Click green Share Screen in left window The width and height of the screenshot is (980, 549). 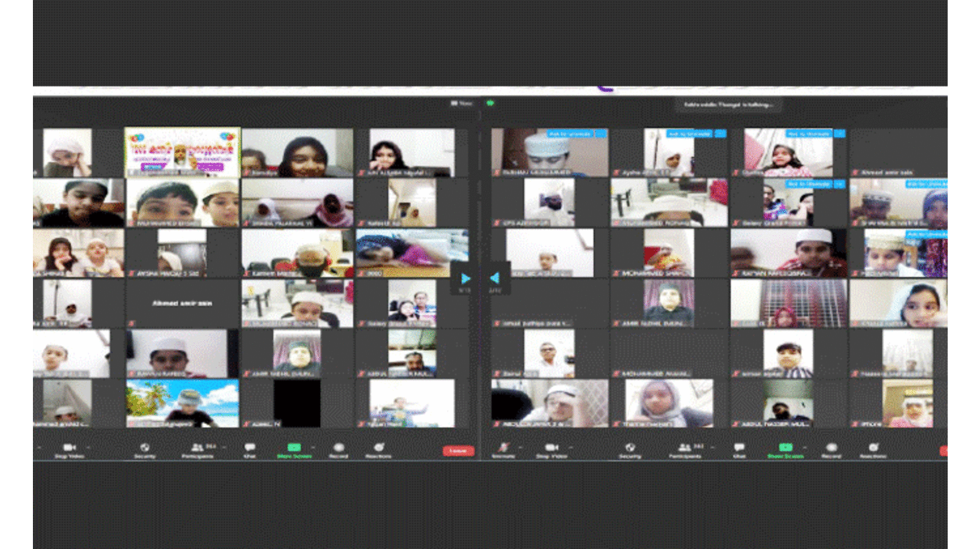[294, 448]
